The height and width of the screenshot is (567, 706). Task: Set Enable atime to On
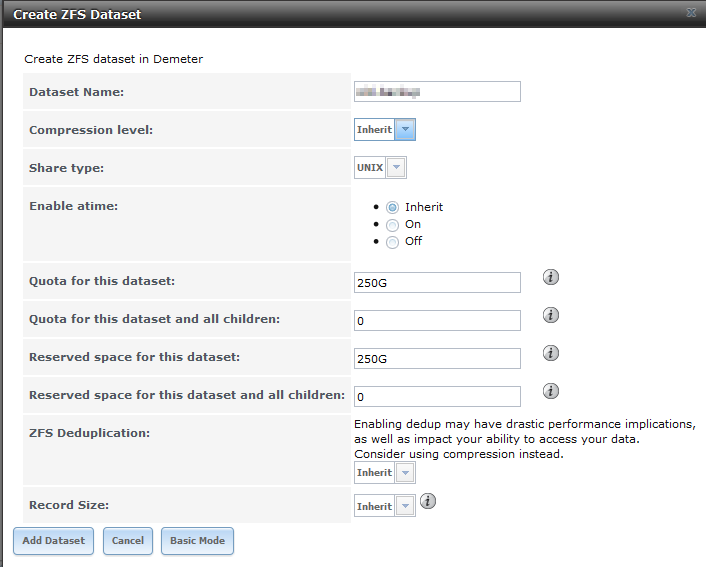pyautogui.click(x=392, y=225)
